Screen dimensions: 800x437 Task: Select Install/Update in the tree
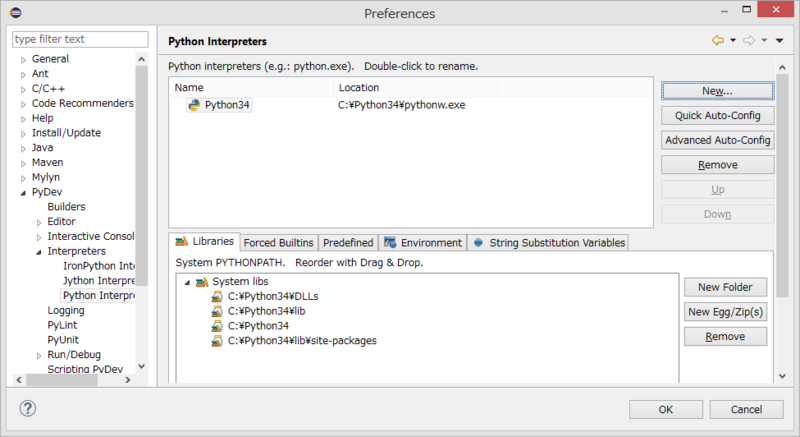coord(66,133)
